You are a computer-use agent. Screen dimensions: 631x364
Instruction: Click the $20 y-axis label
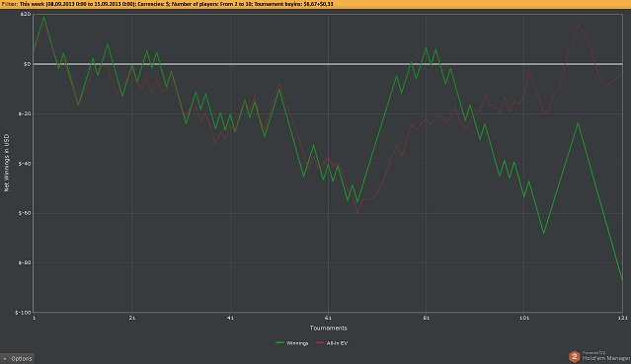26,14
